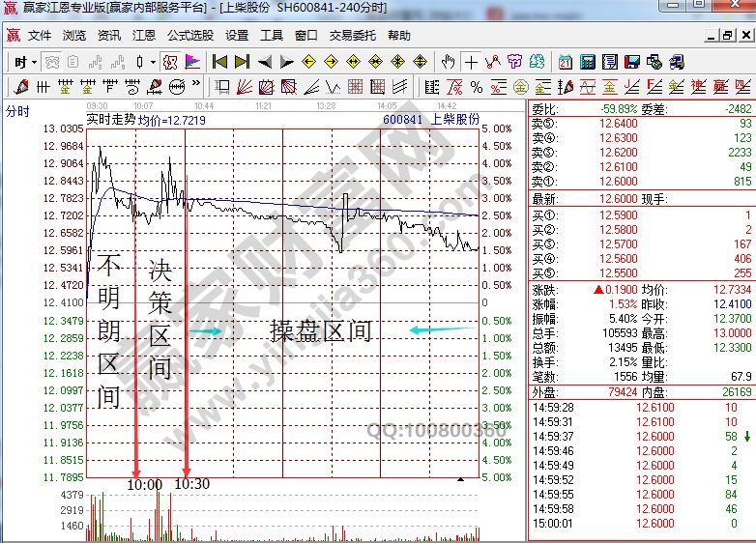Click the 10:30 time marker on chart
Screen dimensions: 756x543
[x=193, y=483]
